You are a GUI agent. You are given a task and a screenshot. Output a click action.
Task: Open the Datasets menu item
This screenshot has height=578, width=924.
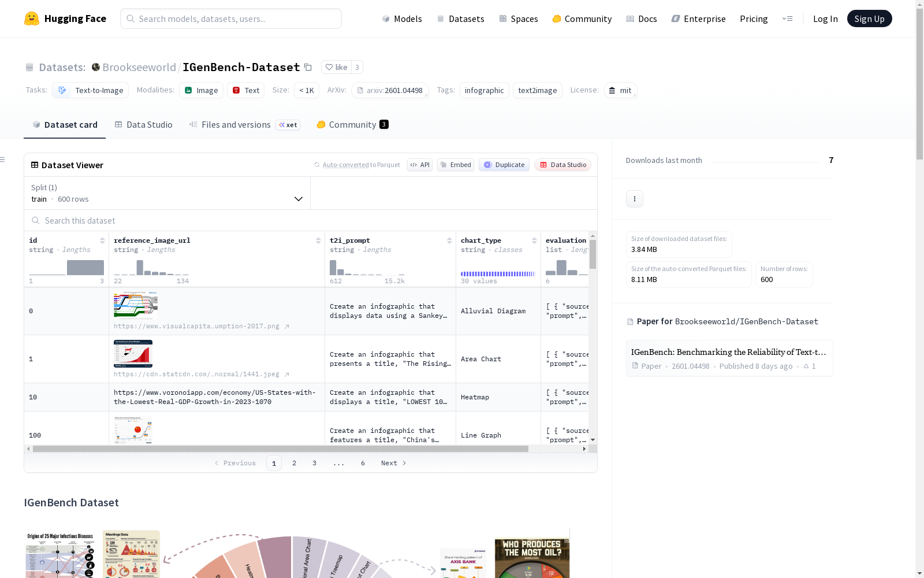[x=460, y=18]
